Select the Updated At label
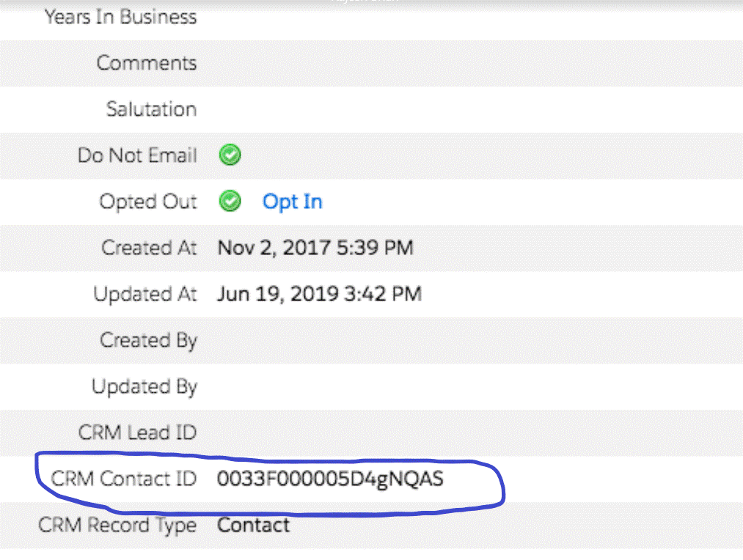Screen dimensions: 743x560 (144, 294)
